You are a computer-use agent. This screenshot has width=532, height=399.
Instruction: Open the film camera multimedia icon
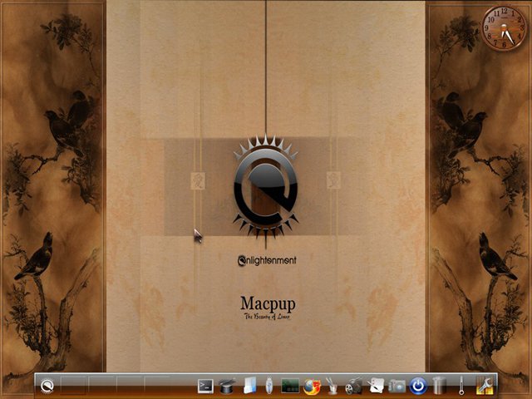tap(353, 386)
